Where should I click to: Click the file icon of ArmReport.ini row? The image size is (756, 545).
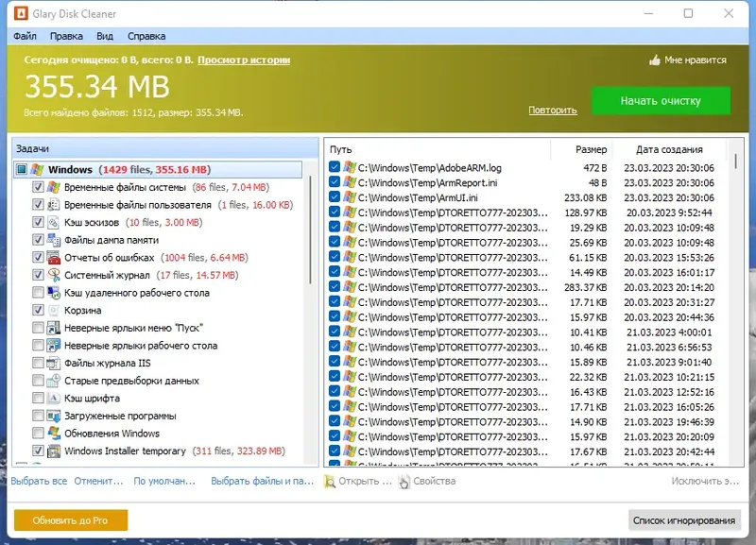[350, 182]
